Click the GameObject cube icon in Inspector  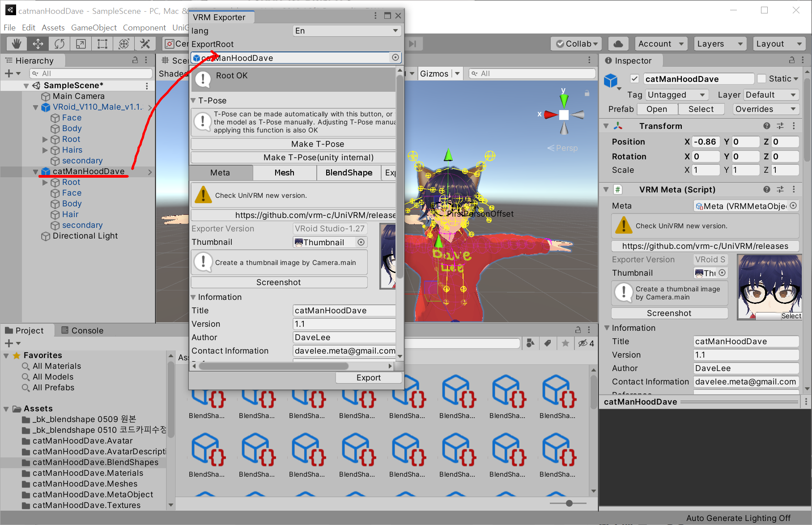click(611, 81)
